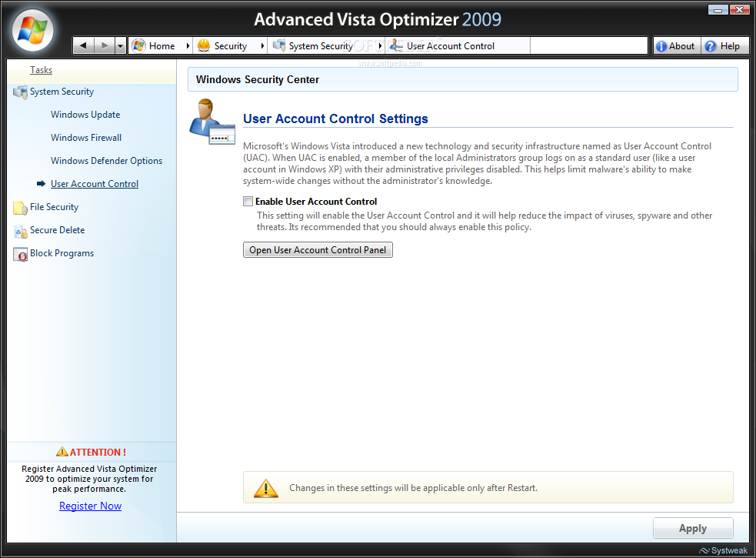This screenshot has width=756, height=558.
Task: Click the restart warning triangle icon
Action: tap(265, 488)
